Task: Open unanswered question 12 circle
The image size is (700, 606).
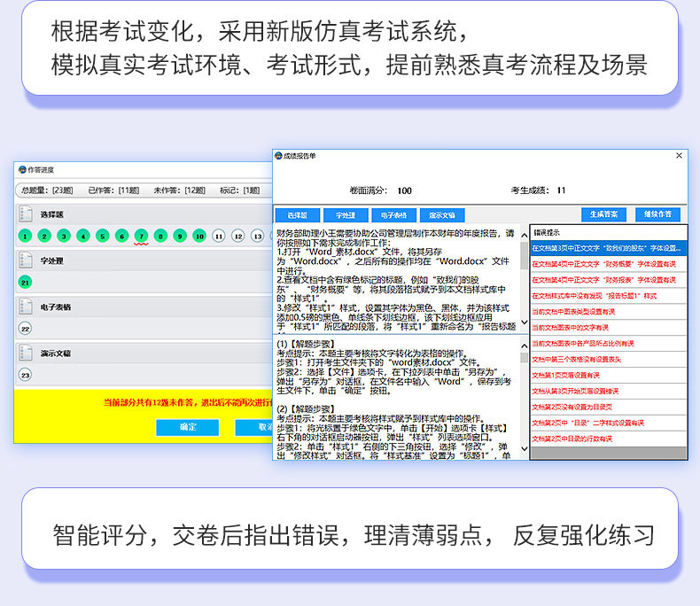Action: point(238,236)
